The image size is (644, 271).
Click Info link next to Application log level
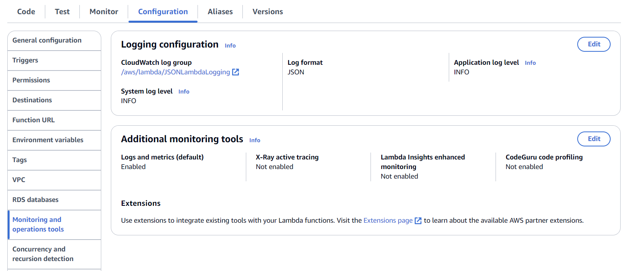[x=530, y=63]
